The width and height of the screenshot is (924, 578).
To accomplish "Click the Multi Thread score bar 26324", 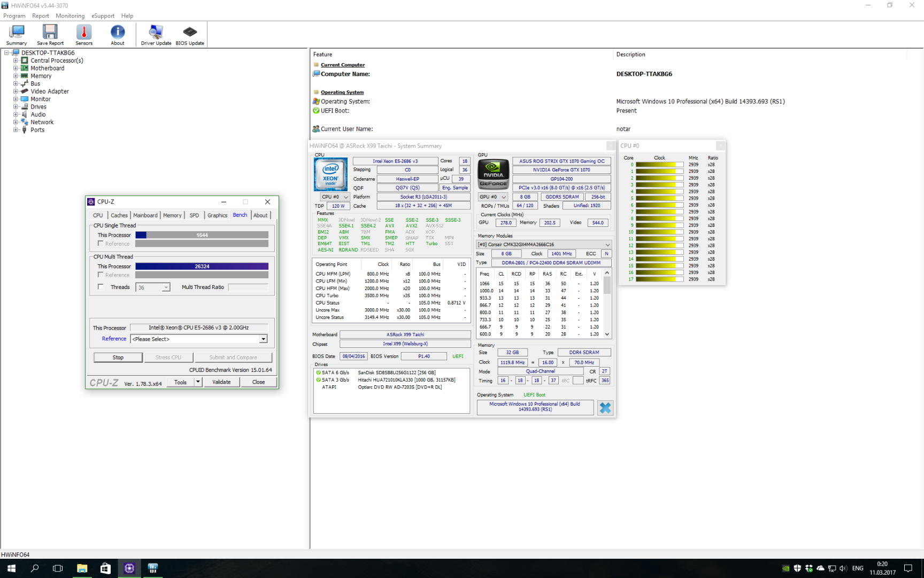I will 202,266.
